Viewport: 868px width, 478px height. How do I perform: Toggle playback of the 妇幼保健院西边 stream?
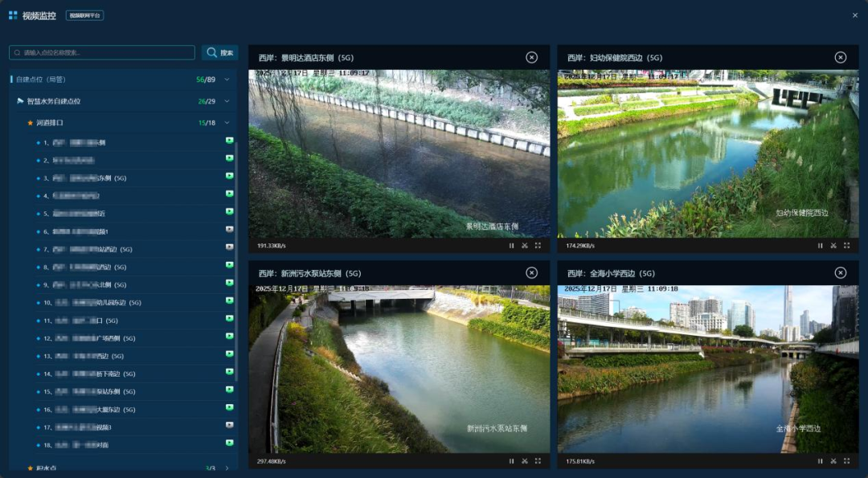820,246
